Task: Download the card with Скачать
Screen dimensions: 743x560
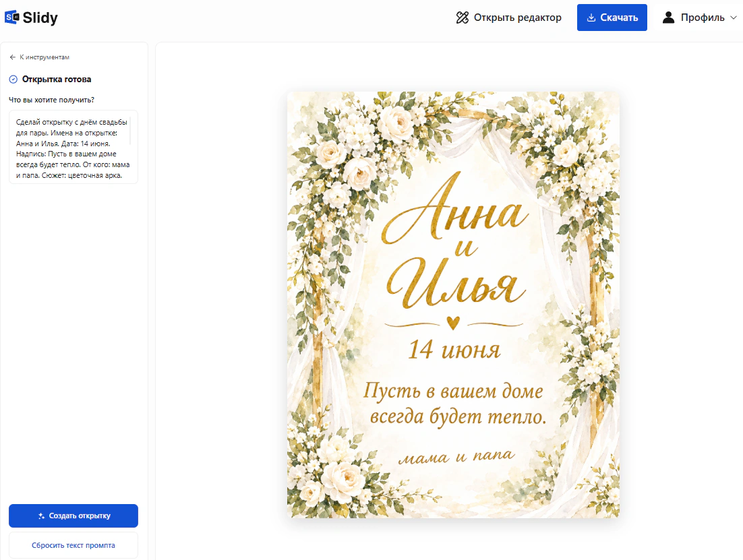Action: coord(612,18)
